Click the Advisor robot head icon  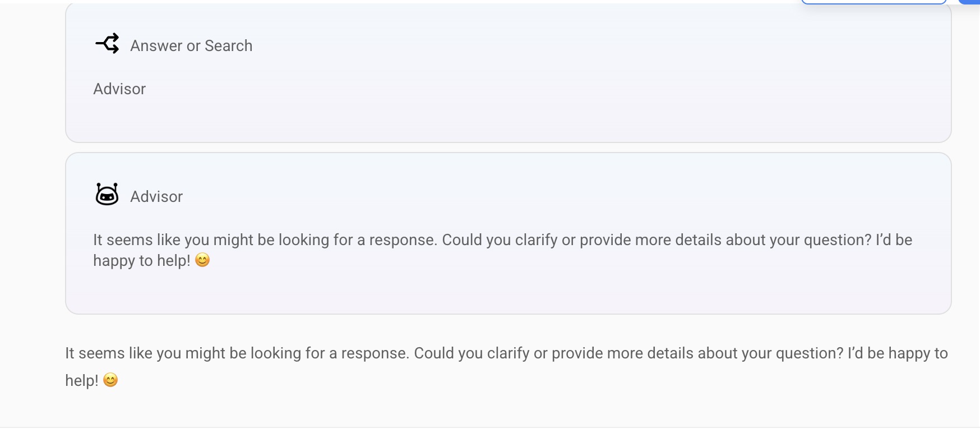tap(107, 195)
